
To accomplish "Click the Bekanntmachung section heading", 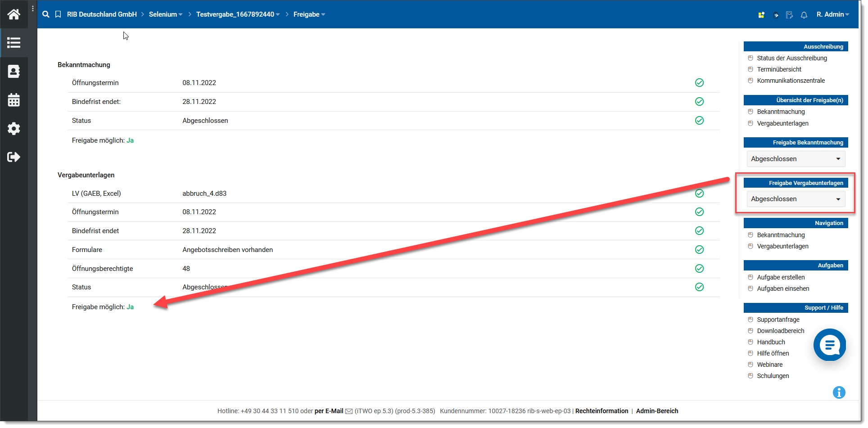I will coord(84,65).
